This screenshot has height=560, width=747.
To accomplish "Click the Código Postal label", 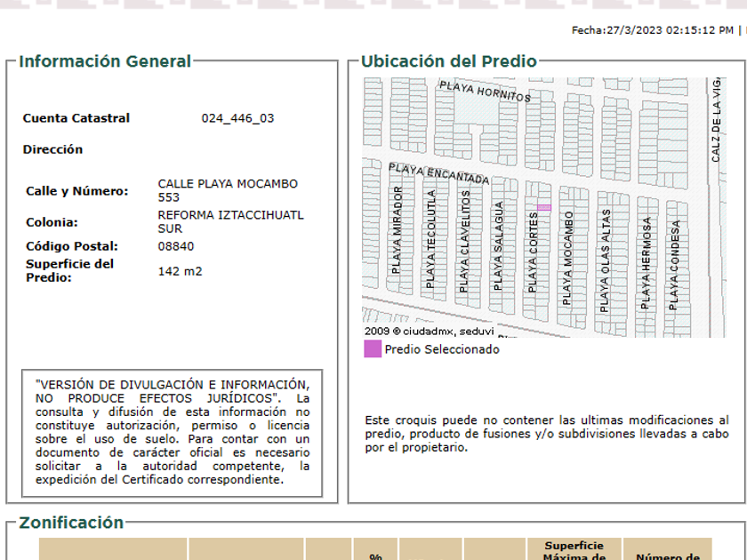I will coord(72,246).
